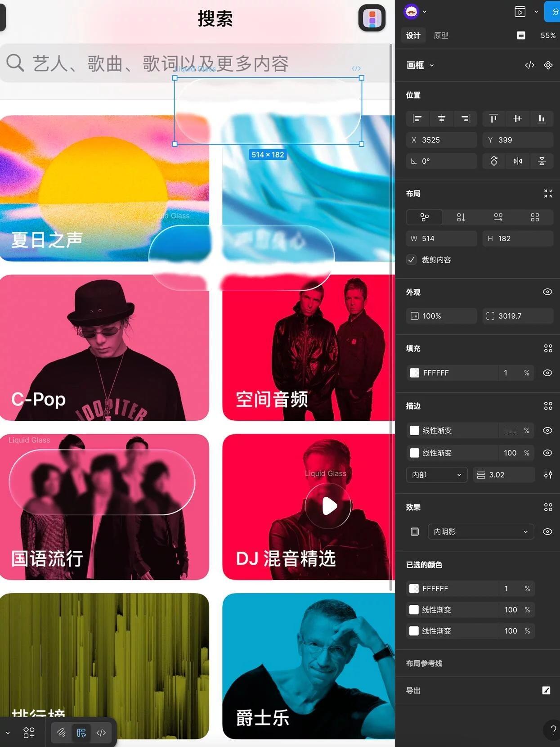Click present play icon in header

(x=520, y=12)
